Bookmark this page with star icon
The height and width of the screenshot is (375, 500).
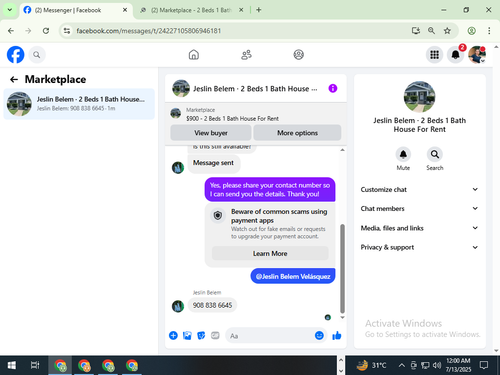point(447,31)
